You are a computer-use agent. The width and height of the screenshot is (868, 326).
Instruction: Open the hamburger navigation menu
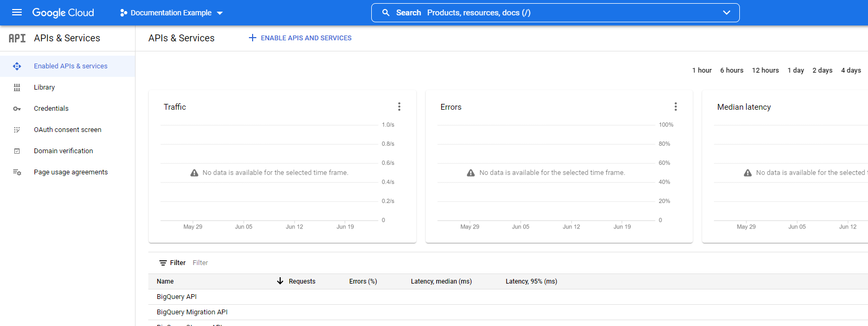17,12
